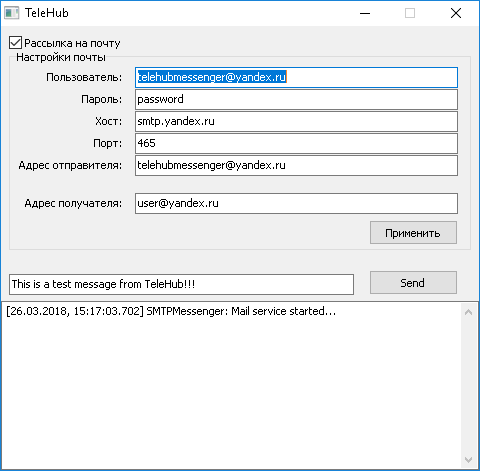Toggle the Рассылка на почту checkbox
480x471 pixels.
tap(15, 43)
